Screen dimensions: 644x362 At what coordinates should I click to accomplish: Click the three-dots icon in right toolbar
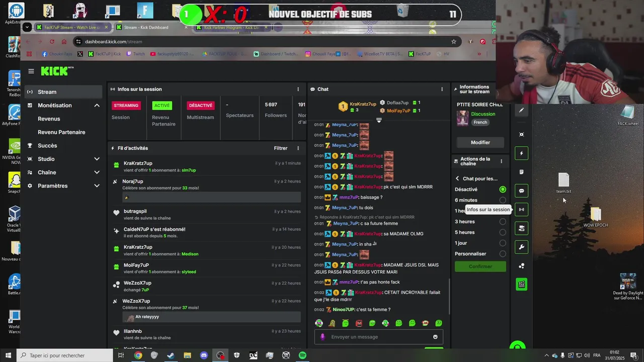coord(521,266)
